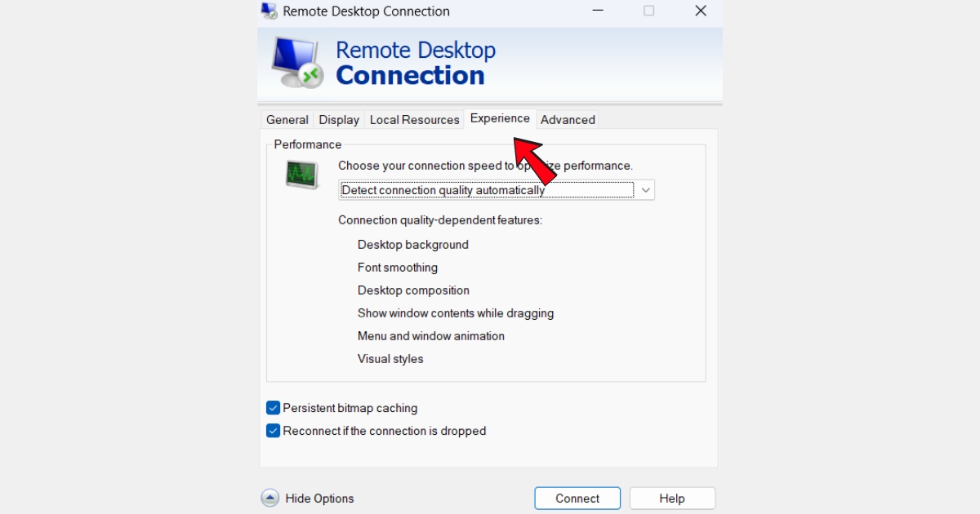
Task: Go to the Local Resources tab
Action: 414,120
